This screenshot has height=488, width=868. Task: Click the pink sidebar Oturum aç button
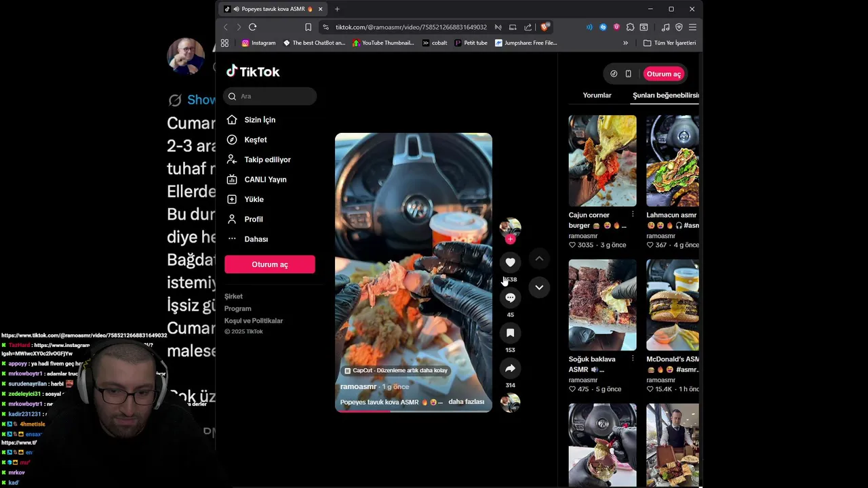pyautogui.click(x=270, y=264)
